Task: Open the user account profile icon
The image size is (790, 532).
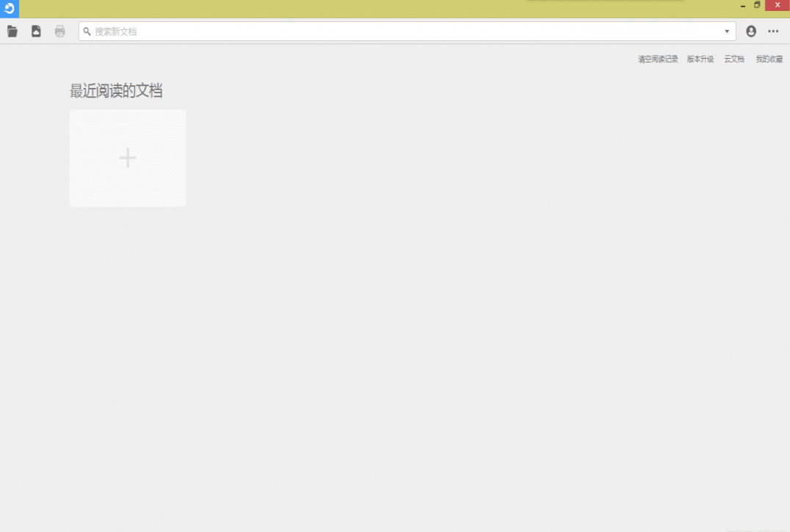Action: pyautogui.click(x=750, y=32)
